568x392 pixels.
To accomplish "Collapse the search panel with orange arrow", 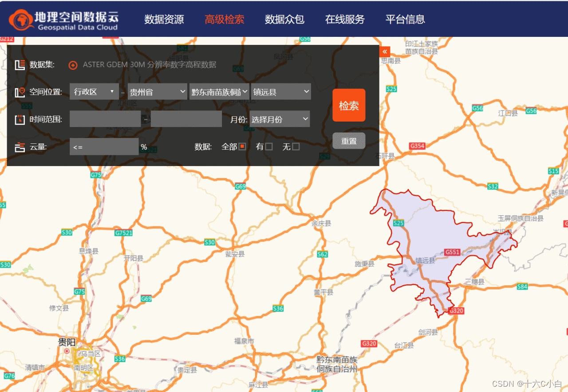I will coord(385,51).
